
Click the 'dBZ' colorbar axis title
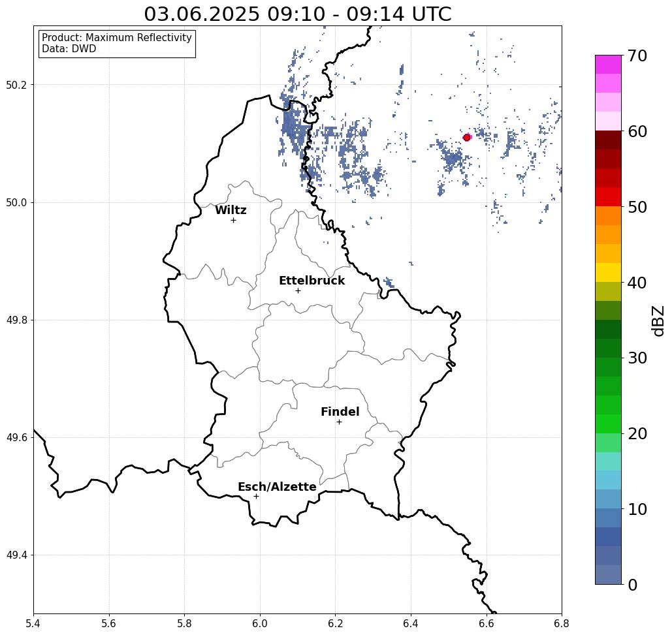coord(658,320)
